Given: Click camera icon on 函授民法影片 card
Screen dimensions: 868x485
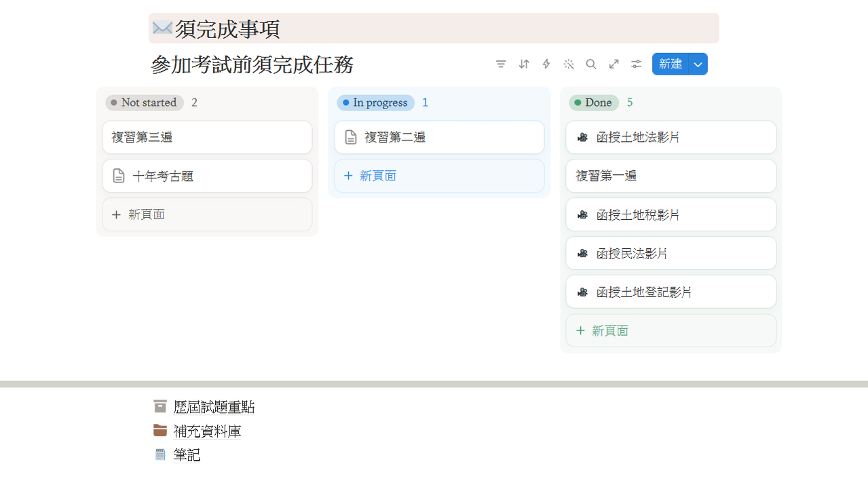Looking at the screenshot, I should pyautogui.click(x=582, y=254).
